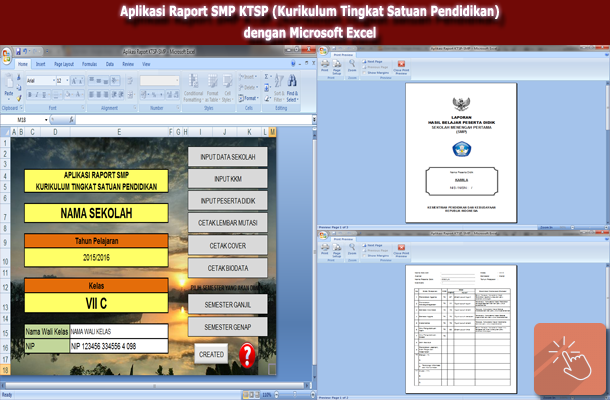Click the Grow Font icon
Viewport: 610px width, 400px height.
pos(74,81)
